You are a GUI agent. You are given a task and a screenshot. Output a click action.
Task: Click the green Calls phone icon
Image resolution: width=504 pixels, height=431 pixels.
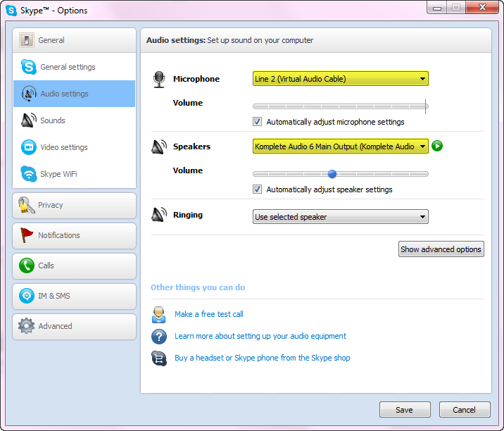pos(26,266)
